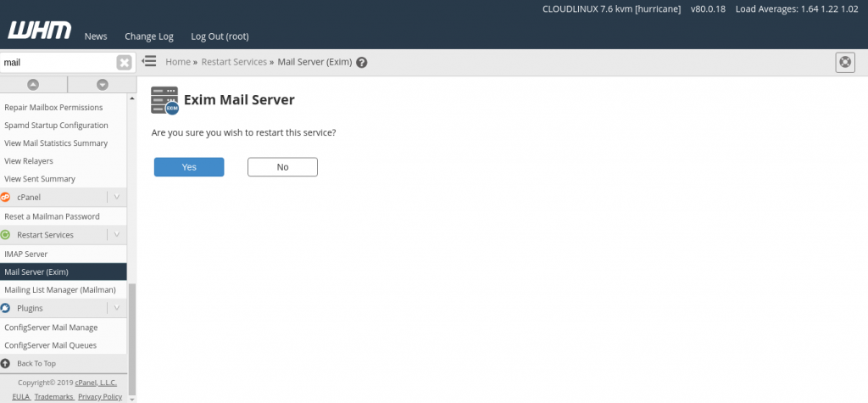Open the Privacy Policy link
The image size is (868, 403).
tap(100, 397)
